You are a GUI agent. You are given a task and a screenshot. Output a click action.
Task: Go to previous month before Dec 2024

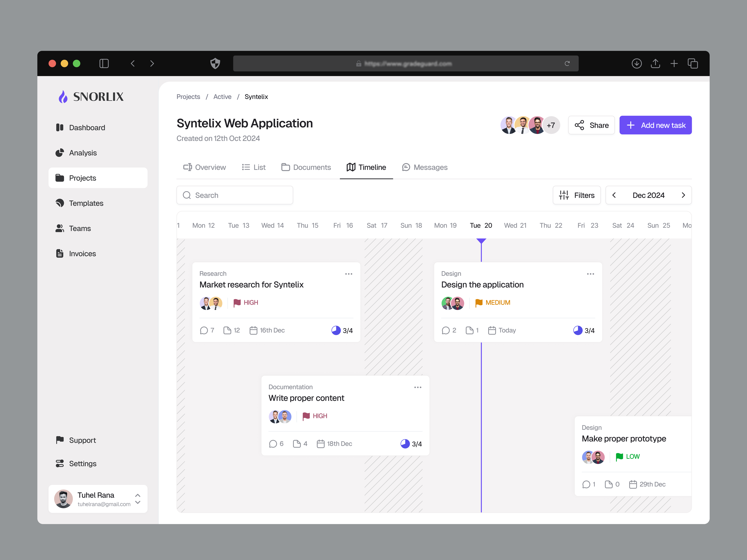[614, 195]
